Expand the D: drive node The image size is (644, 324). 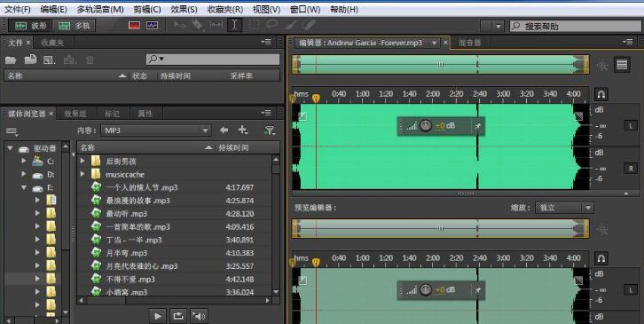(24, 174)
